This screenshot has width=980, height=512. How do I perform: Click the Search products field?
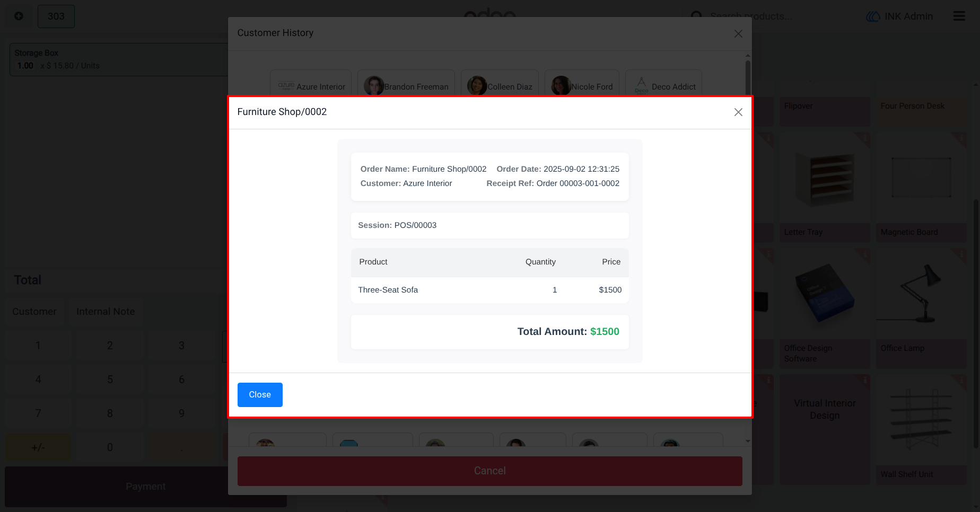point(751,16)
